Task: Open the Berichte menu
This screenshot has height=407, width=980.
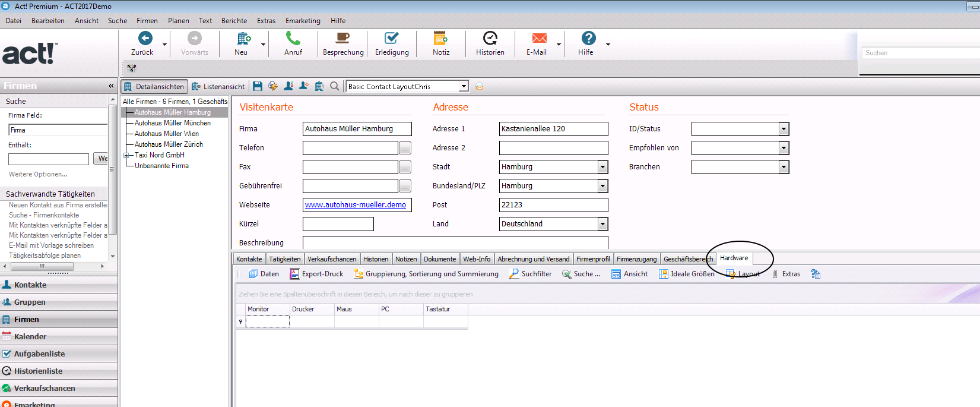Action: click(x=234, y=21)
